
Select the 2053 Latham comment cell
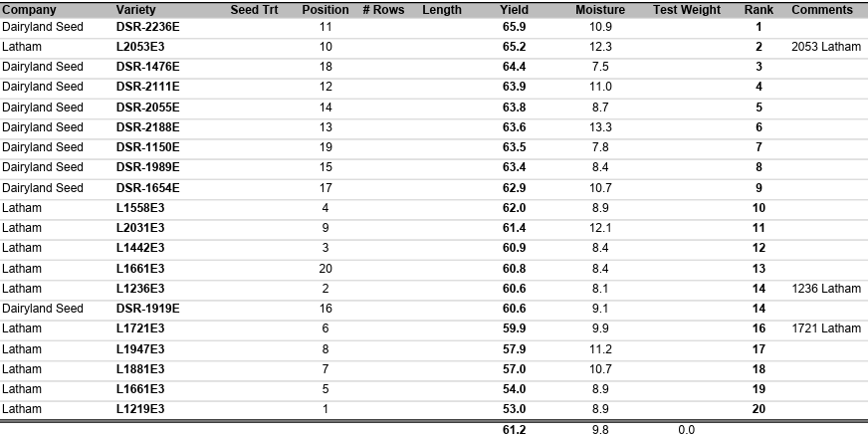click(826, 47)
